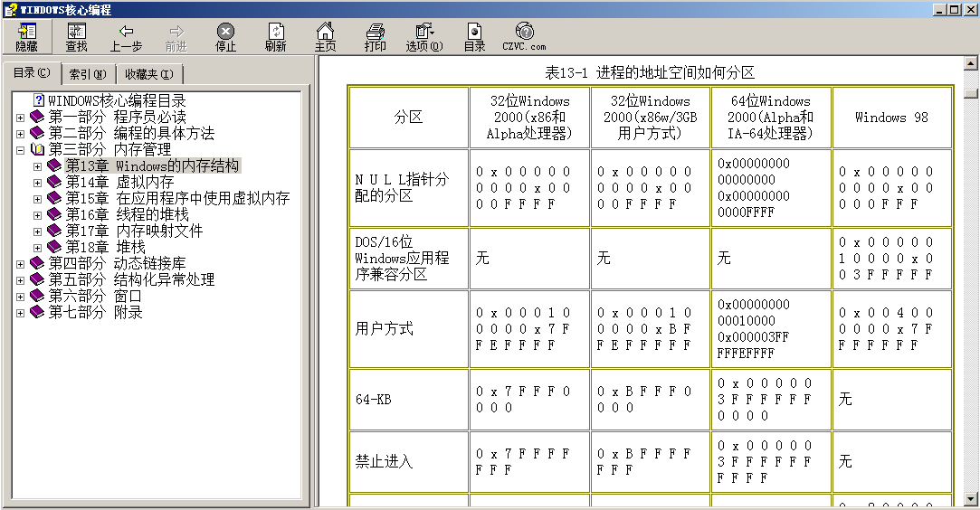Click book icon of 第17章 内存映射文件
Viewport: 980px width, 510px height.
54,231
